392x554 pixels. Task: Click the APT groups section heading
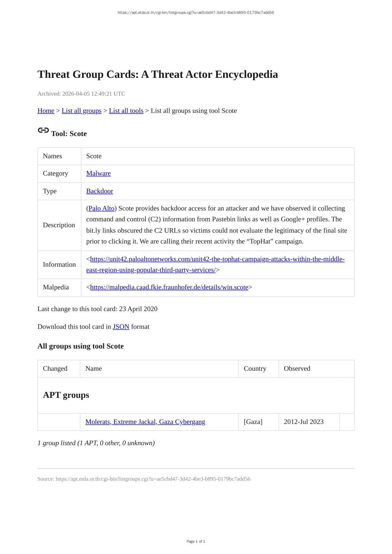coord(66,395)
